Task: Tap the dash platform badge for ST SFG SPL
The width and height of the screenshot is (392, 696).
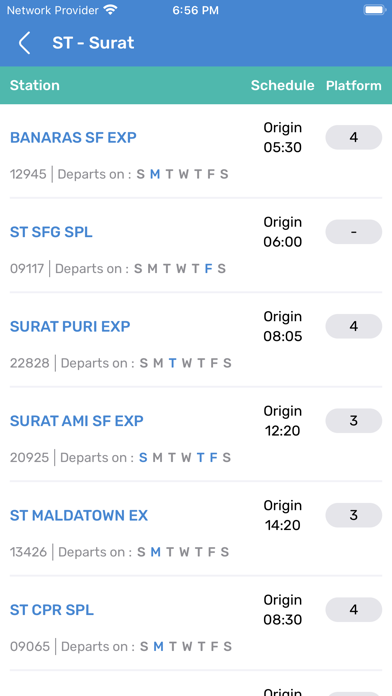Action: (x=354, y=232)
